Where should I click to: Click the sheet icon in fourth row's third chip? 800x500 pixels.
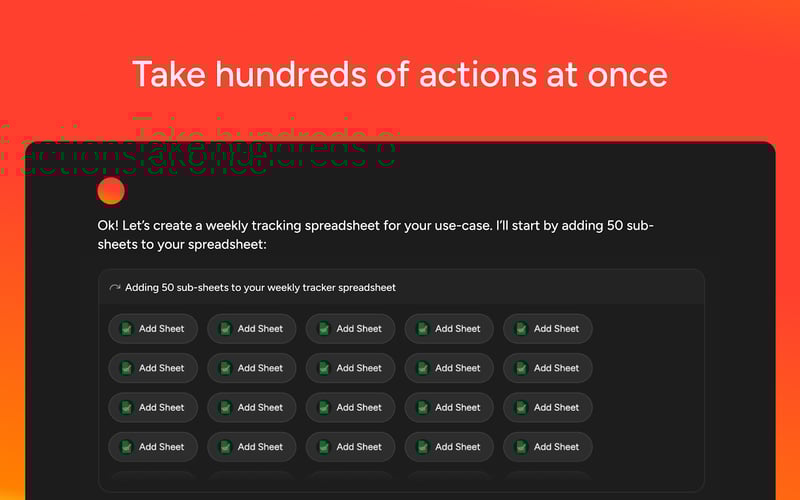[324, 447]
